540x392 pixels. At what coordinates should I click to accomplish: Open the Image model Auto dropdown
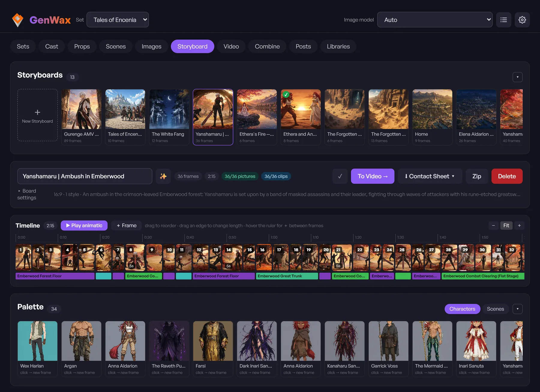tap(435, 20)
